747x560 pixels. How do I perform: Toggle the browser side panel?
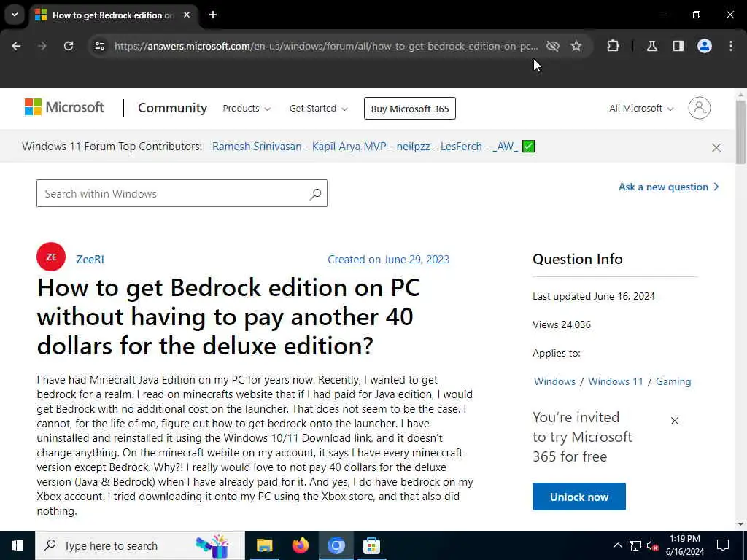tap(678, 46)
